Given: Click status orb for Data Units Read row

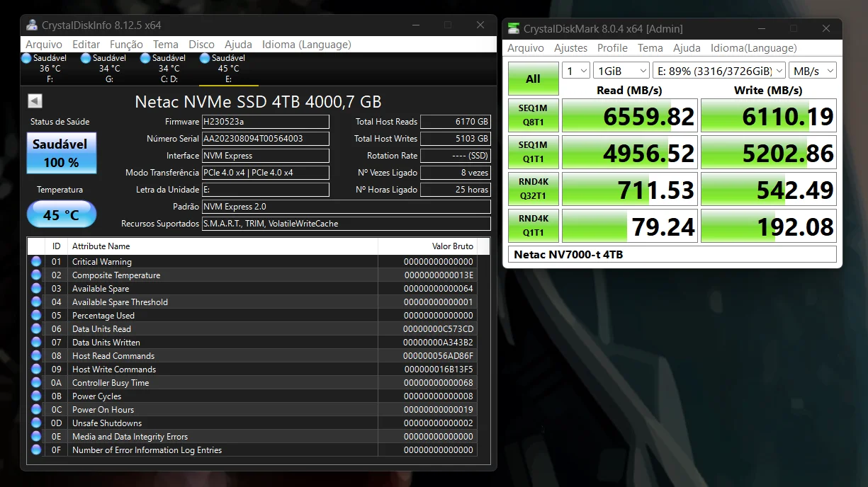Looking at the screenshot, I should pyautogui.click(x=36, y=328).
